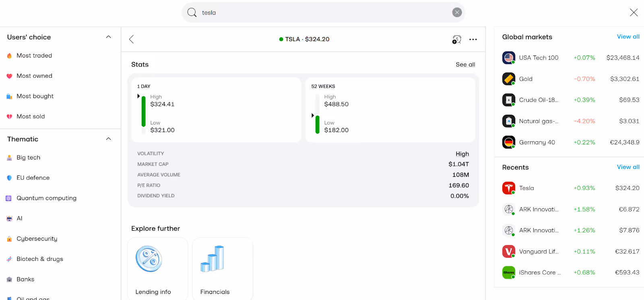Click the Germany 40 flag icon
Viewport: 644px width, 300px height.
(x=509, y=142)
